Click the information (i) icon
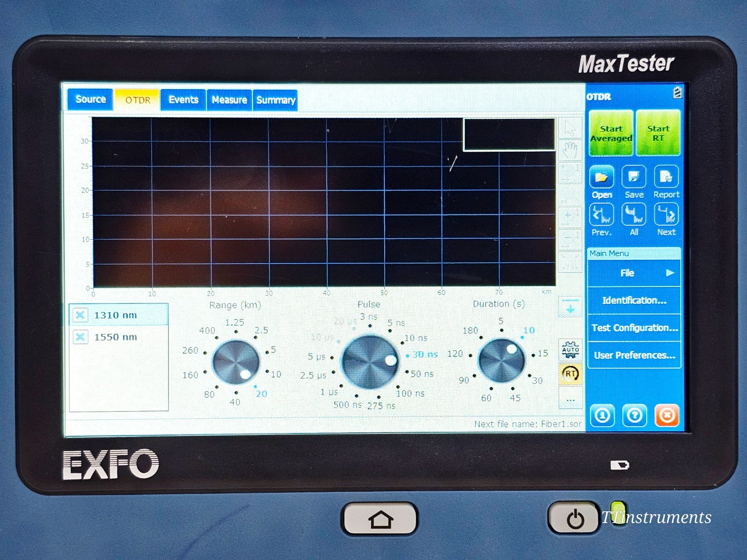The height and width of the screenshot is (560, 747). [x=602, y=415]
